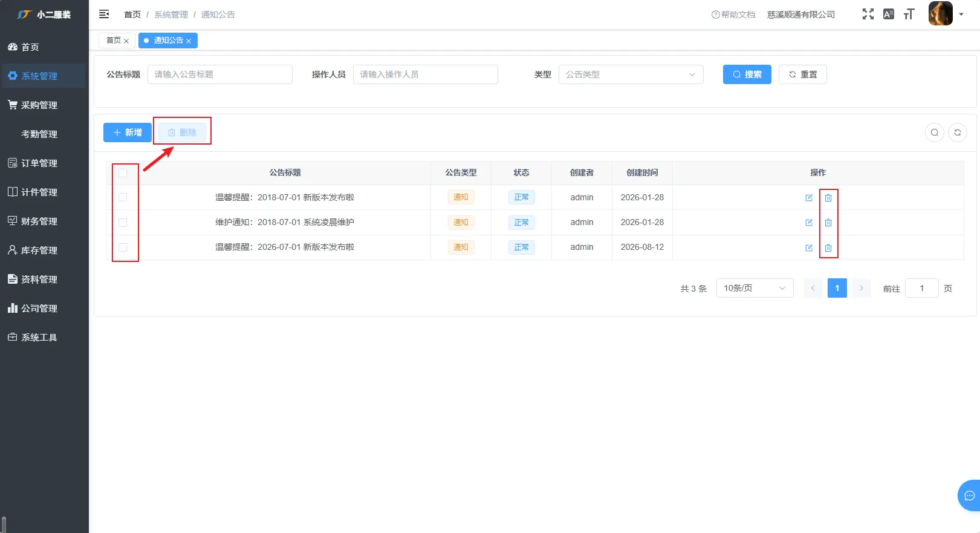Expand avatar dropdown arrow
The height and width of the screenshot is (533, 980).
click(x=961, y=14)
